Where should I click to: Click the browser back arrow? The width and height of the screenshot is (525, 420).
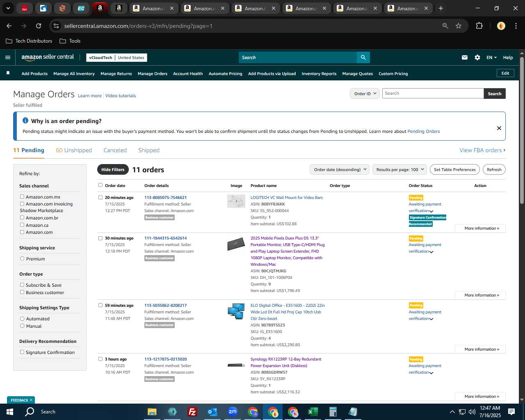9,26
